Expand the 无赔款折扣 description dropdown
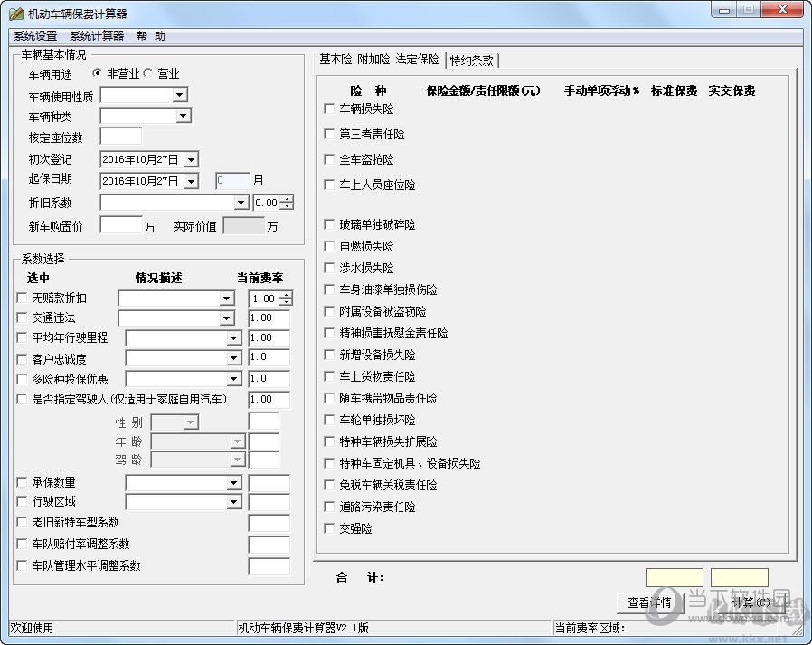This screenshot has height=645, width=812. pyautogui.click(x=226, y=299)
